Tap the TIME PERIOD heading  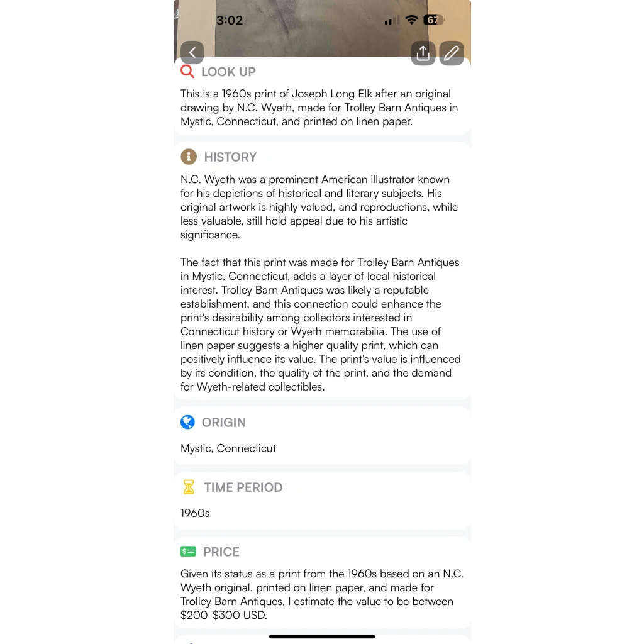click(x=243, y=487)
